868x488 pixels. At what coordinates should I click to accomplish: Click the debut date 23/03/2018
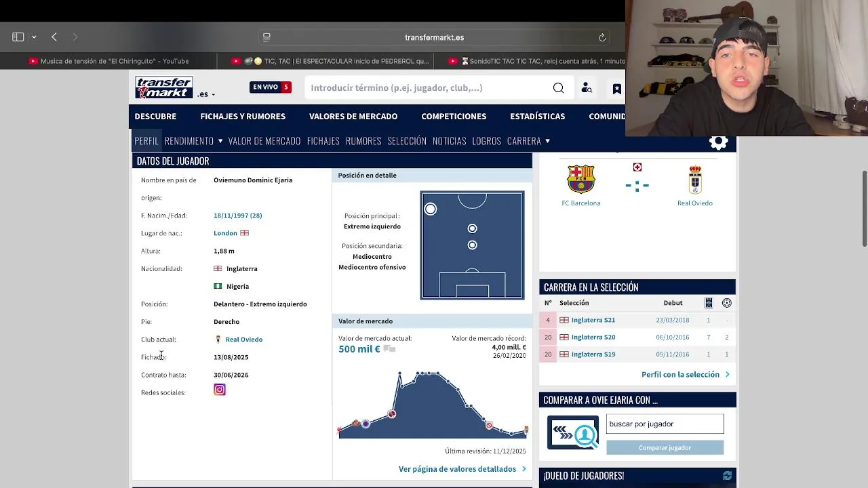673,320
